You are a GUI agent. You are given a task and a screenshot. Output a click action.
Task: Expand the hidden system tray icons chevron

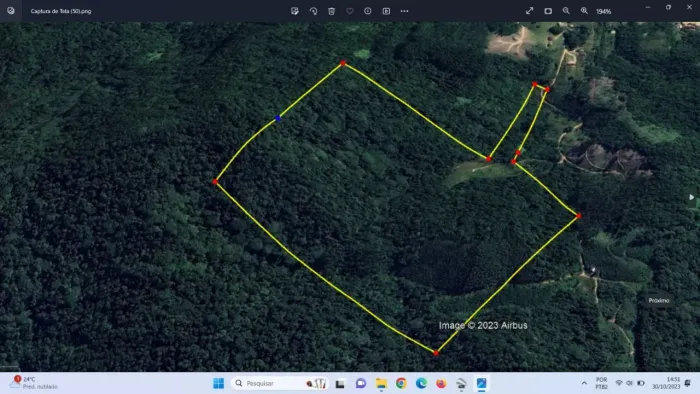pyautogui.click(x=584, y=383)
